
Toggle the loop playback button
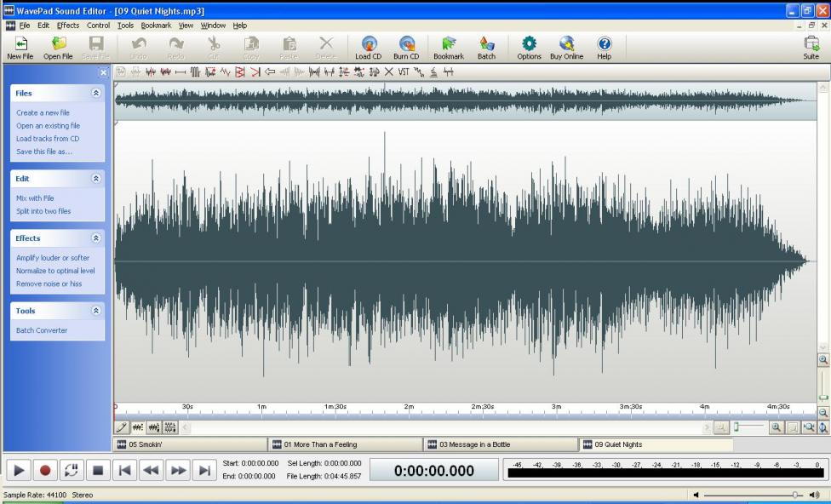tap(71, 469)
